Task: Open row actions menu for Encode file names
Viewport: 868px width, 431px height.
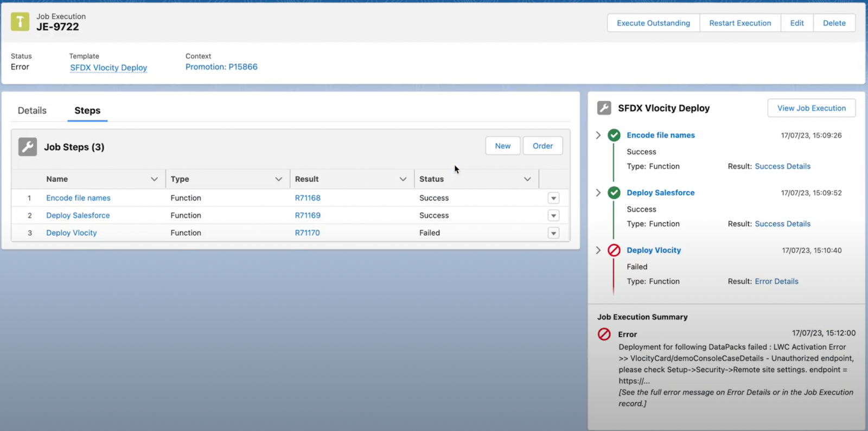Action: (x=553, y=198)
